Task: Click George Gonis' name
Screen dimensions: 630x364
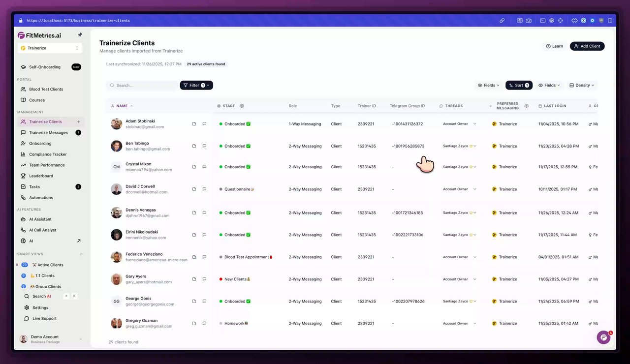Action: pos(138,299)
